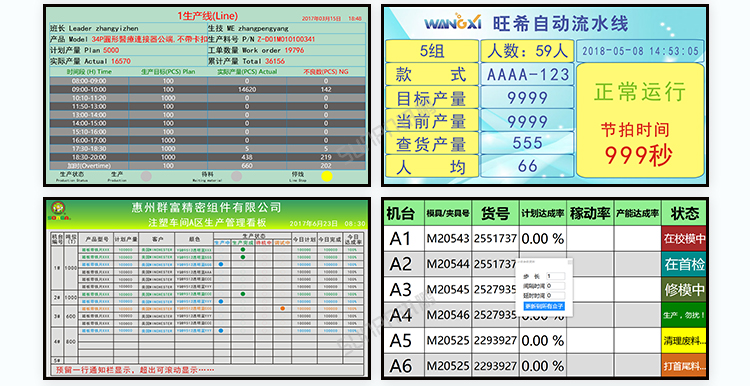Click the 2017年6月23日 08:30 date on green board
Screen dimensions: 750x386
point(327,223)
